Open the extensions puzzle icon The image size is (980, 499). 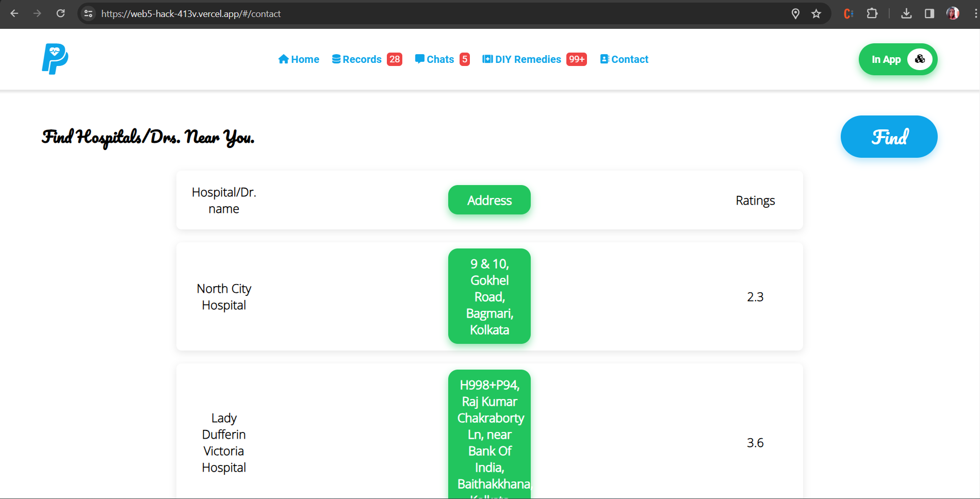872,13
